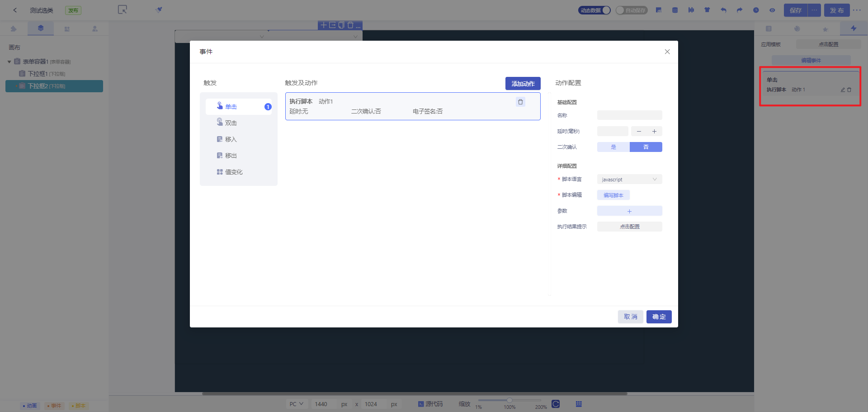This screenshot has width=868, height=412.
Task: Select the 双击 trigger
Action: (239, 123)
